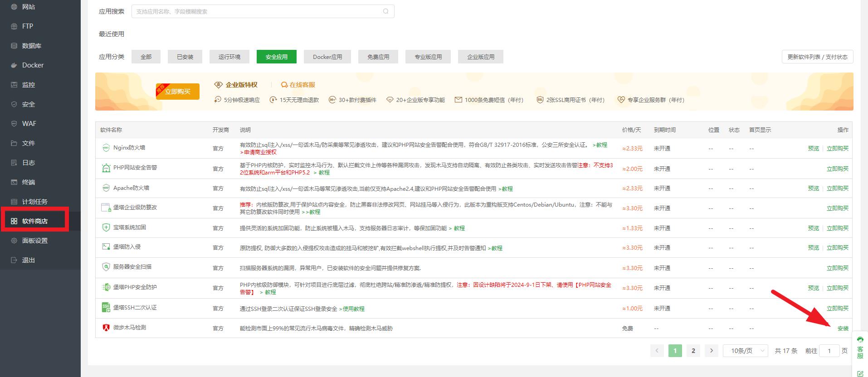This screenshot has height=377, width=868.
Task: Open 申请商业授权 link
Action: tap(258, 152)
